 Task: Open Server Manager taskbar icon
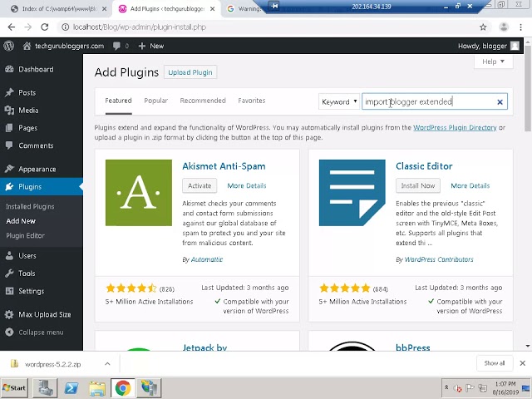[x=45, y=388]
